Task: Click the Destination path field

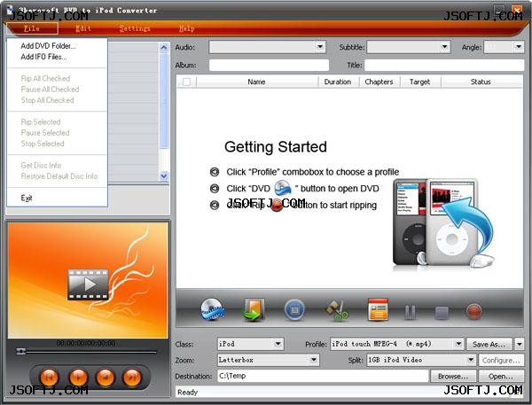Action: coord(323,376)
